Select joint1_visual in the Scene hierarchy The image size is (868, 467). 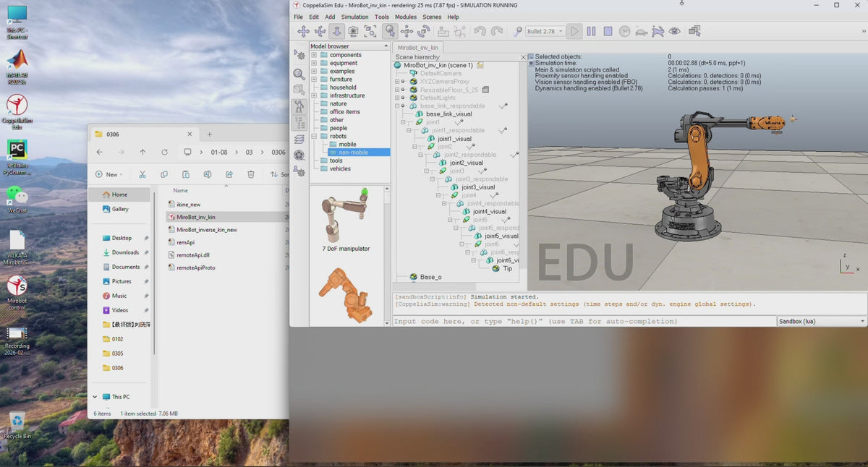coord(454,139)
